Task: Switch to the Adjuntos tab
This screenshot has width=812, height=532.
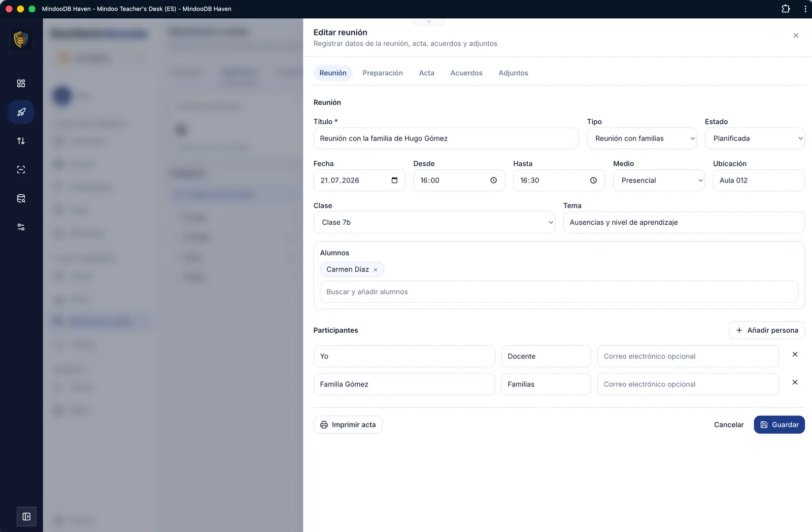Action: (513, 73)
